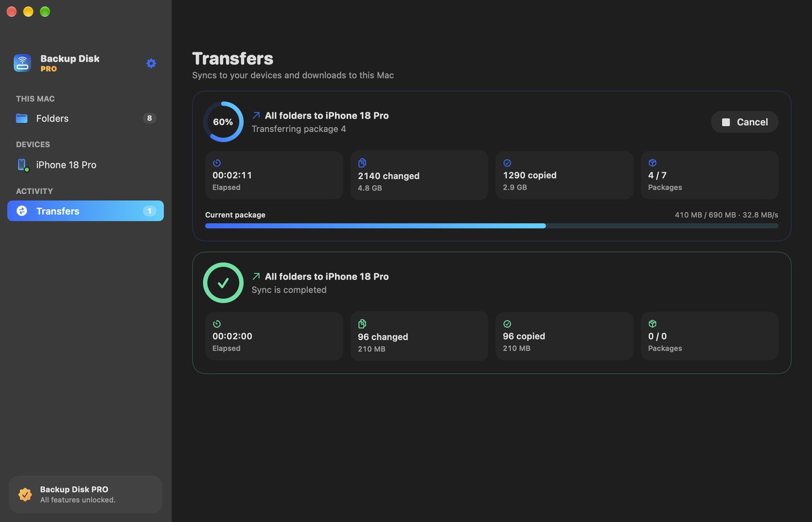812x522 pixels.
Task: Select iPhone 18 Pro in Devices
Action: point(85,165)
